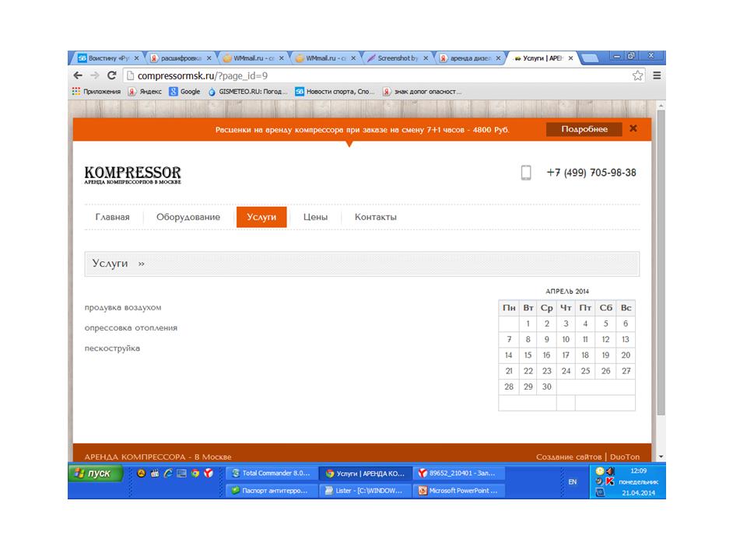Close the аренда дизел tab
The height and width of the screenshot is (560, 747).
pos(498,58)
